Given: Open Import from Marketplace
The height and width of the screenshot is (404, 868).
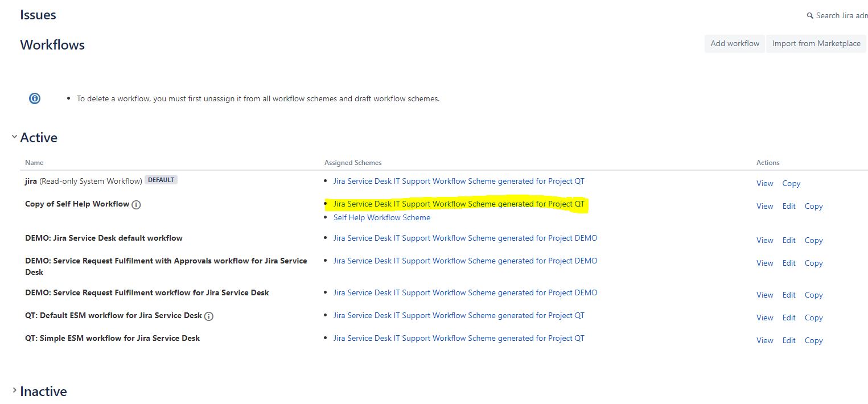Looking at the screenshot, I should pyautogui.click(x=816, y=43).
